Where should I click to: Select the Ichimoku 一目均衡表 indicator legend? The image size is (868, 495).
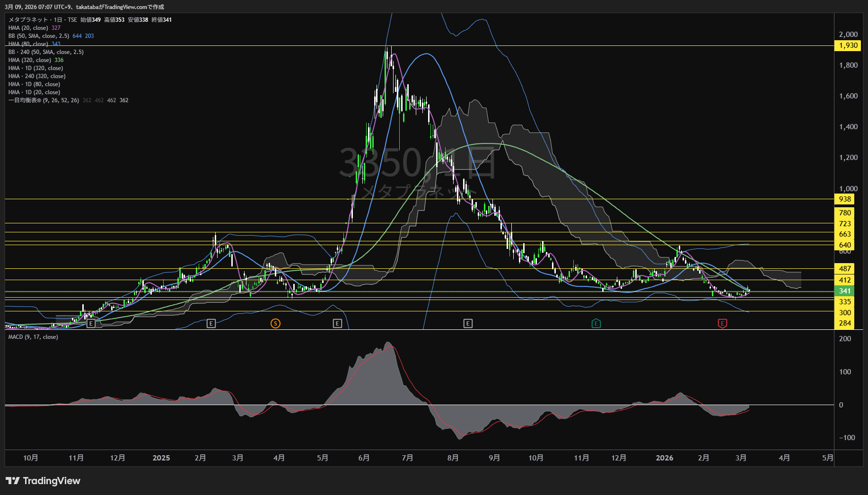point(44,100)
